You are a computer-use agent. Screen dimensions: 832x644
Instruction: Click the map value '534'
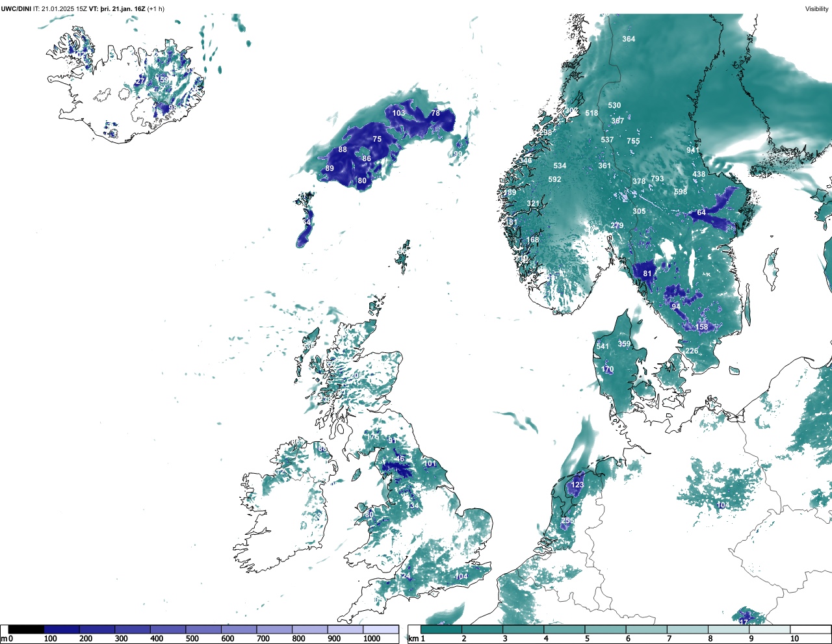560,166
